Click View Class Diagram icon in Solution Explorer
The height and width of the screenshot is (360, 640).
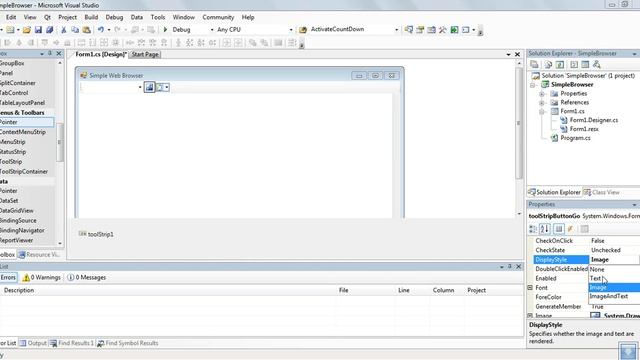[x=597, y=64]
